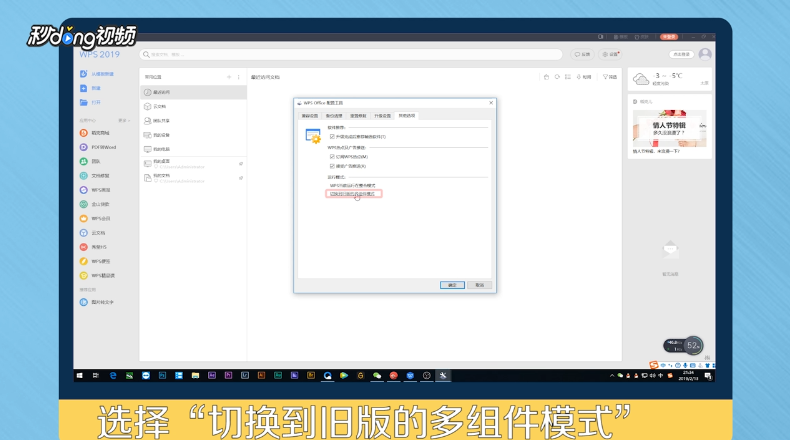
Task: Expand the 更多 menu of the app center
Action: [x=124, y=120]
